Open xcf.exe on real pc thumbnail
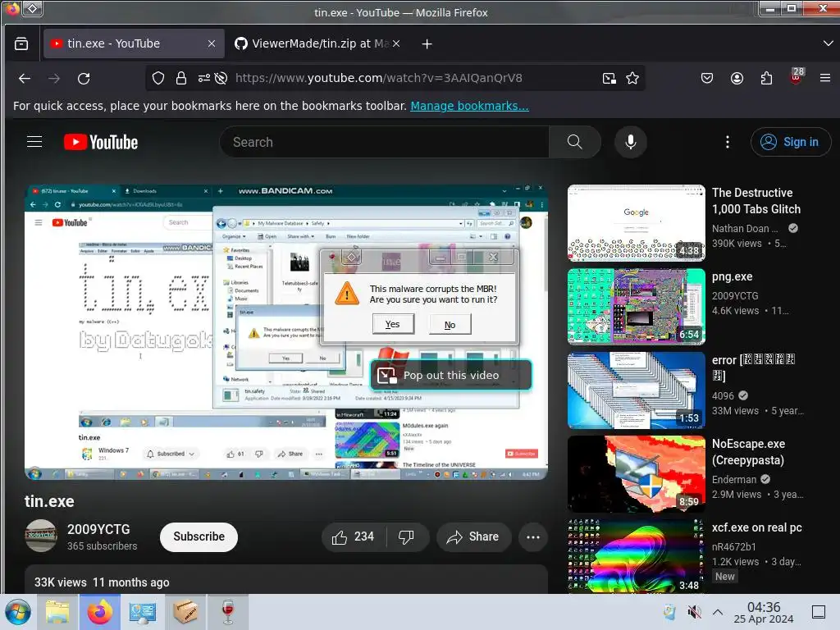This screenshot has width=840, height=630. (636, 556)
